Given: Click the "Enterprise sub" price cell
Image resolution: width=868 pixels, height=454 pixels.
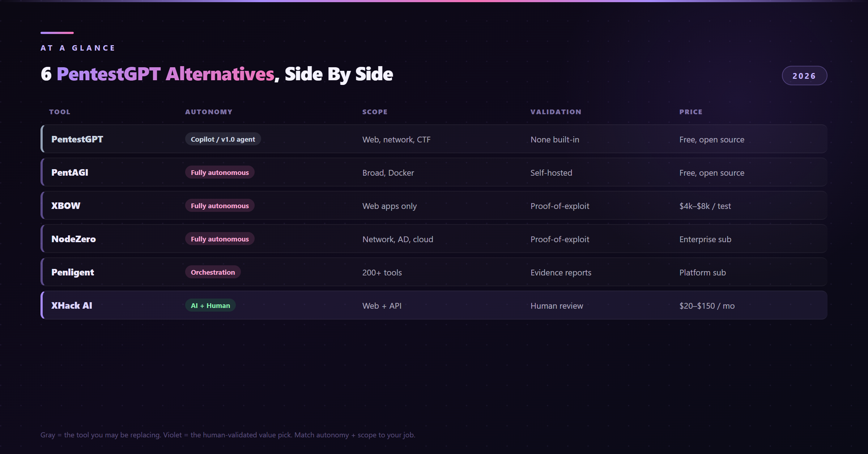Looking at the screenshot, I should [x=705, y=239].
